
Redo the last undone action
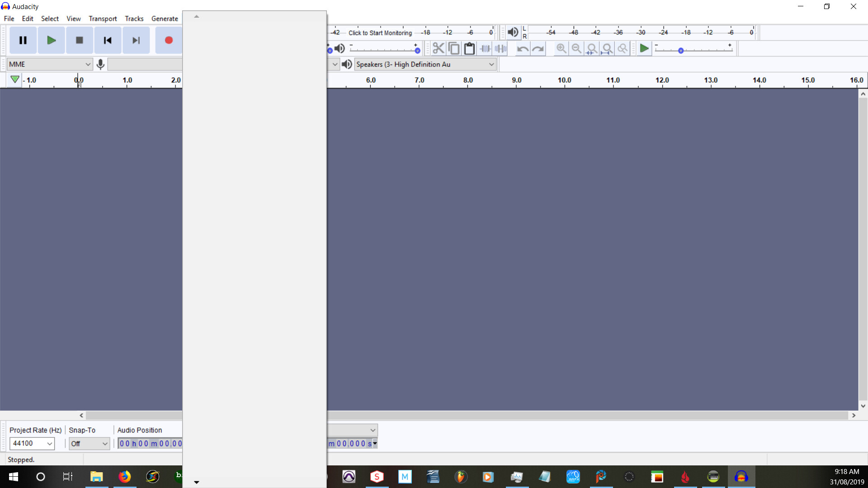click(x=538, y=48)
